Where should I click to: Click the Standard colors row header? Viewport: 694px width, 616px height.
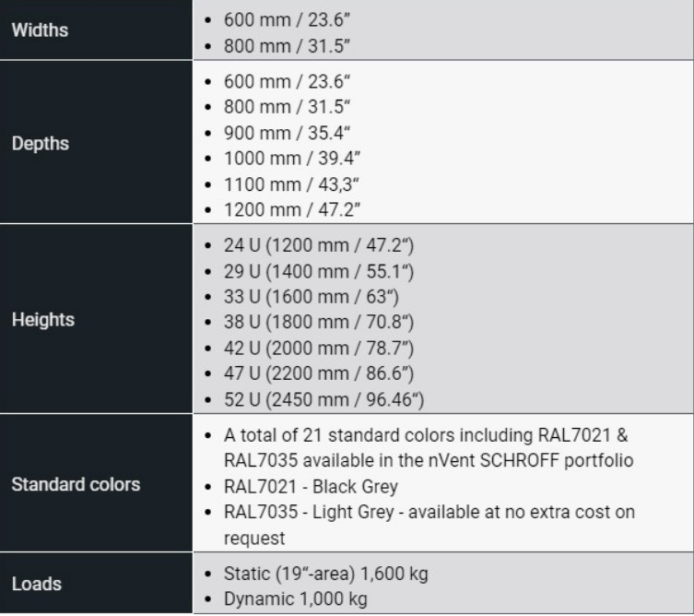click(x=76, y=484)
